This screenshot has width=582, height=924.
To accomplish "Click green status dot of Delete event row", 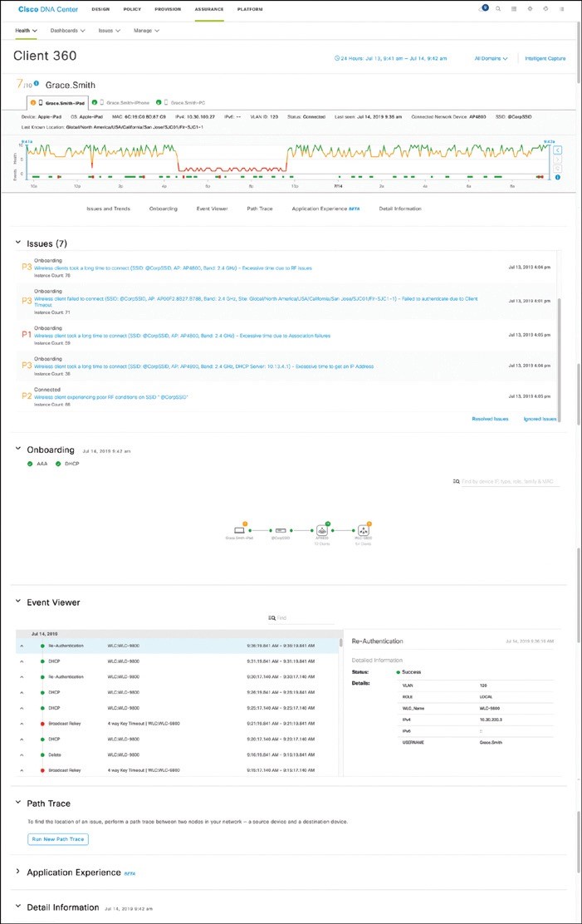I will (42, 754).
